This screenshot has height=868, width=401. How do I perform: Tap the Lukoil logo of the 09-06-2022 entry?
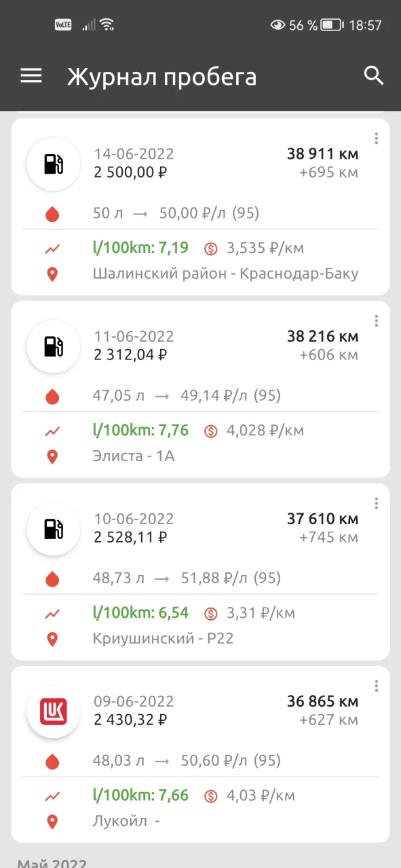54,711
